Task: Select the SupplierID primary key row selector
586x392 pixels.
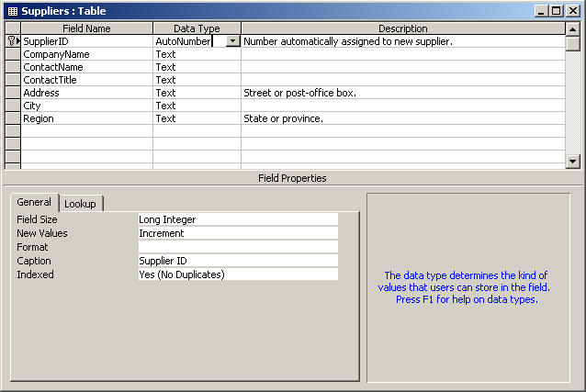Action: pyautogui.click(x=13, y=41)
